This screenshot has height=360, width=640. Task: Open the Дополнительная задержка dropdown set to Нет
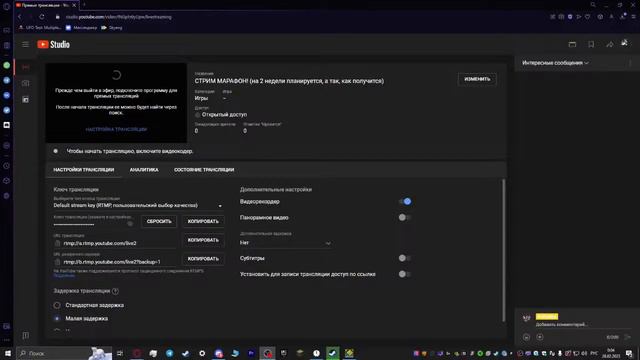pyautogui.click(x=285, y=243)
